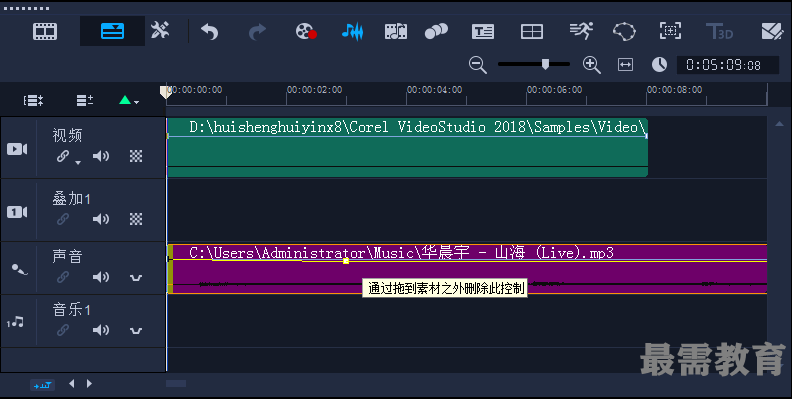The image size is (792, 399).
Task: Mute the 声音 track
Action: click(x=101, y=277)
